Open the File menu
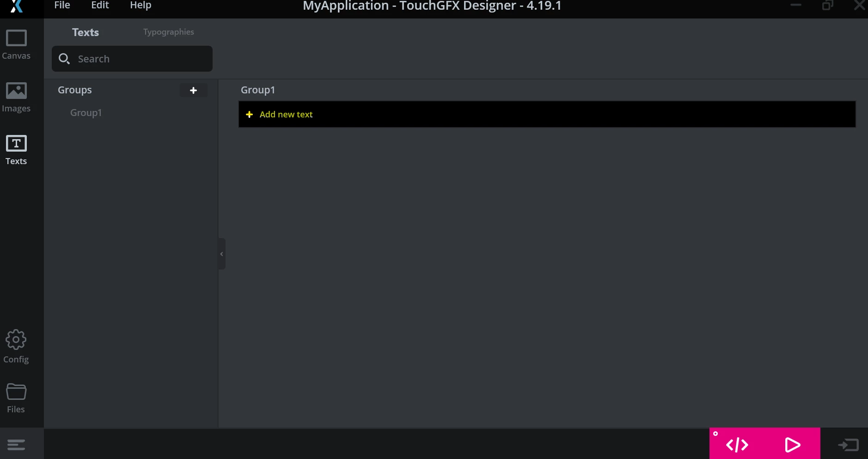The height and width of the screenshot is (459, 868). point(62,5)
